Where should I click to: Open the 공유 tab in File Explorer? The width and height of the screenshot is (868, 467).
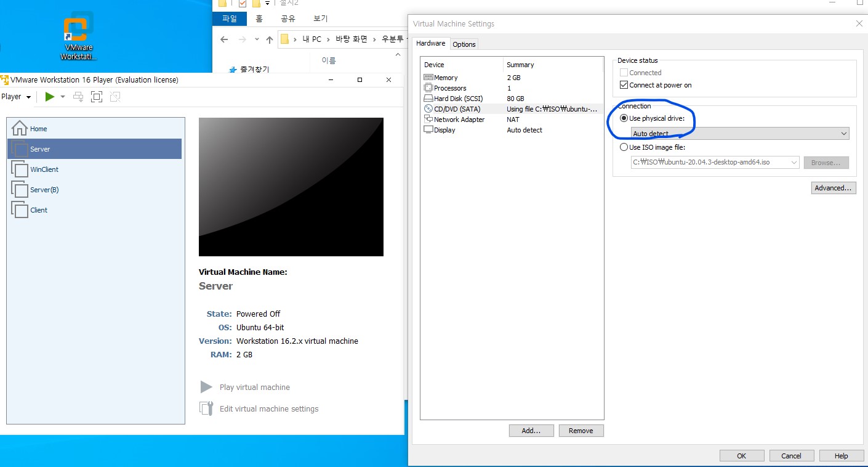point(288,19)
